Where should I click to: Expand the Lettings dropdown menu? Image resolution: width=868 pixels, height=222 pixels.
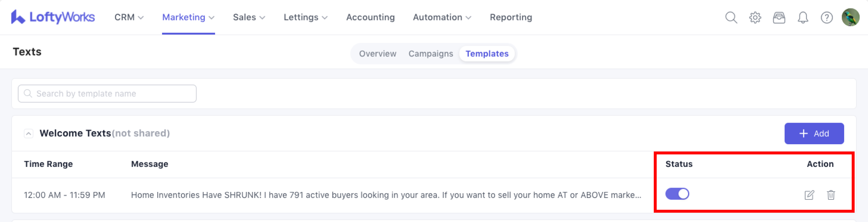coord(305,17)
